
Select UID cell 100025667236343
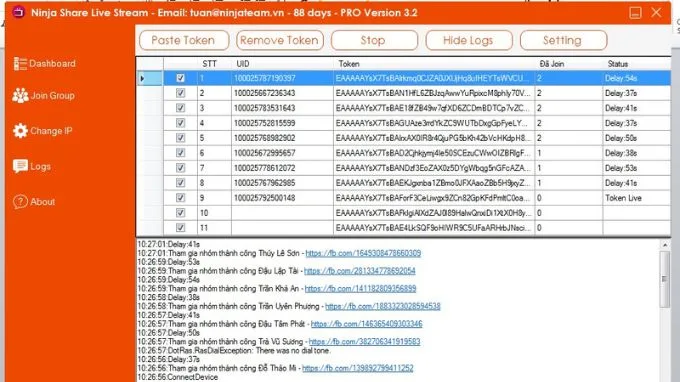pyautogui.click(x=282, y=93)
